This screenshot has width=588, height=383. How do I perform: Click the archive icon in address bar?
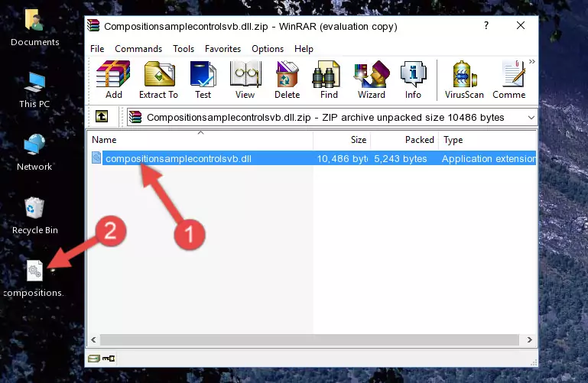coord(135,117)
